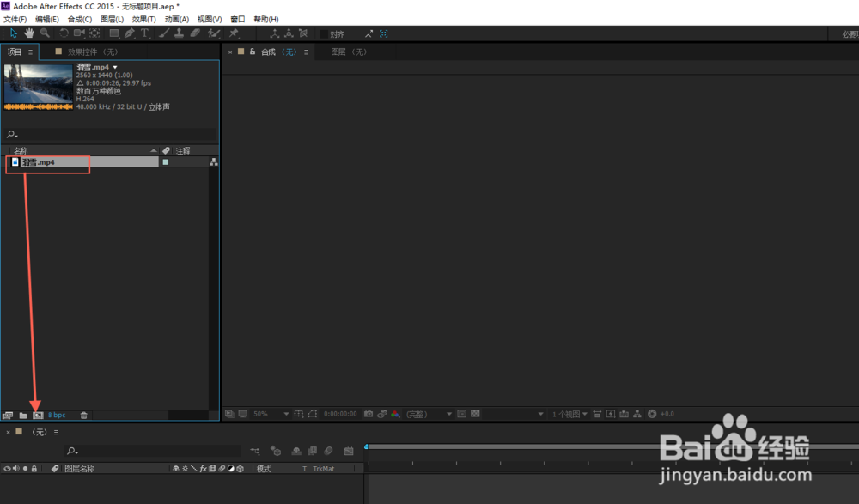Viewport: 859px width, 504px height.
Task: Open the (完整) resolution dropdown
Action: coord(429,414)
